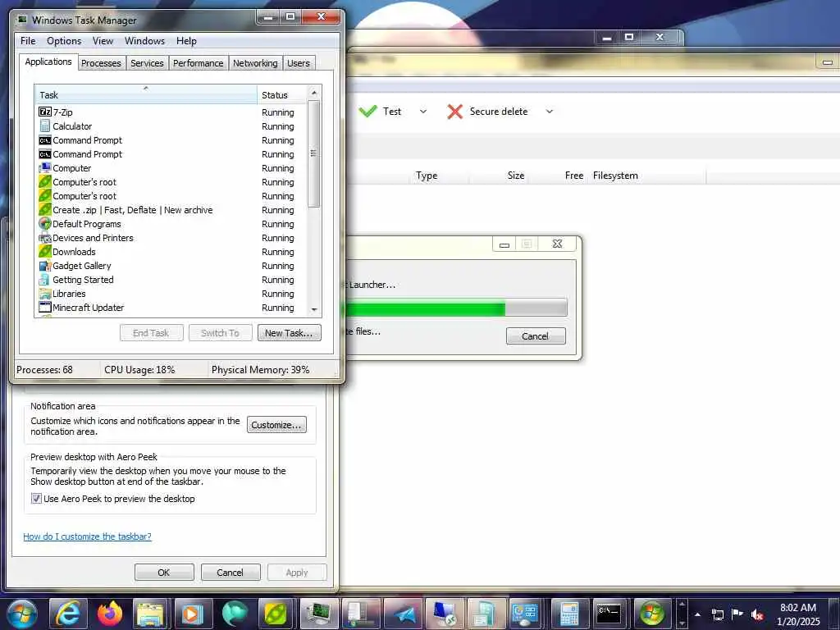The height and width of the screenshot is (630, 840).
Task: Click the New Task... button
Action: [289, 333]
